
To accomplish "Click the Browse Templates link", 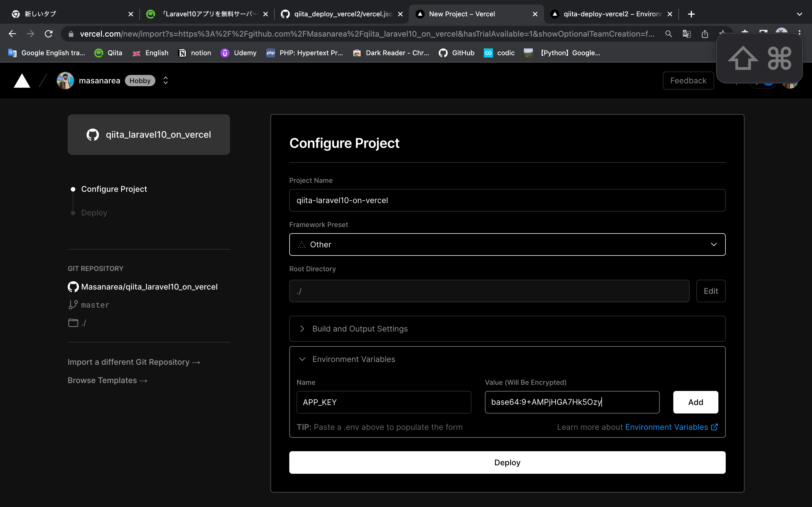I will 108,380.
